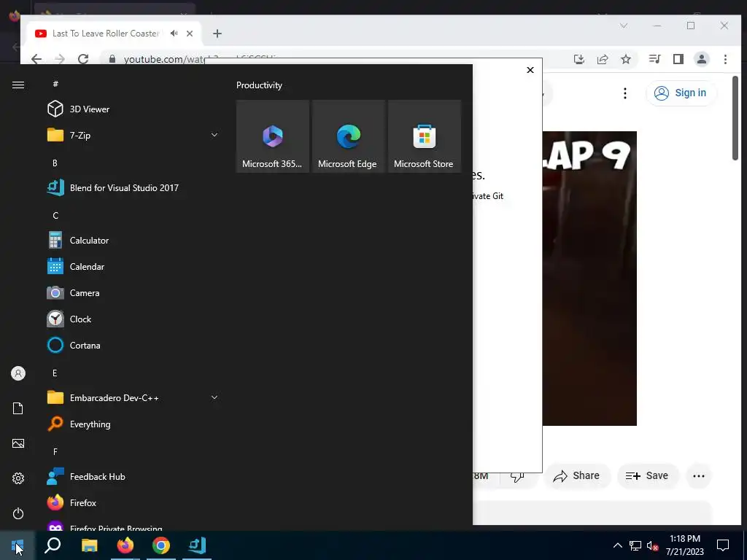Open taskbar Search
This screenshot has height=560, width=747.
tap(53, 545)
